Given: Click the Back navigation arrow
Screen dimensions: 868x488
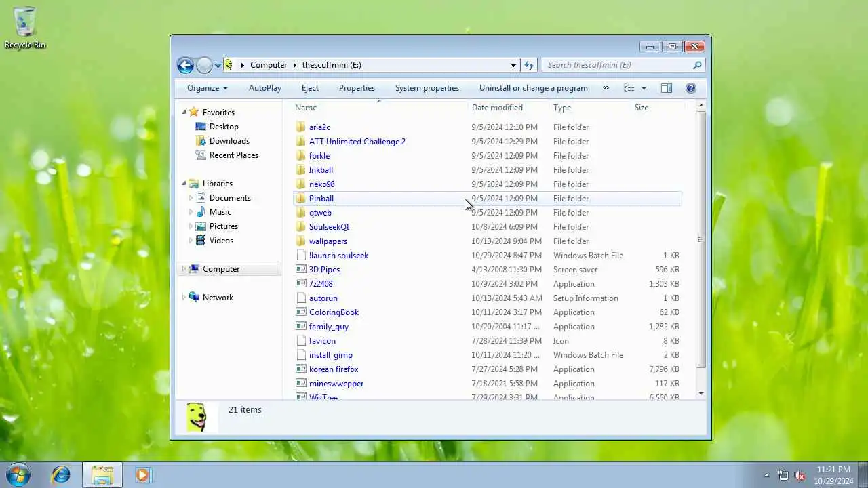Looking at the screenshot, I should click(x=185, y=65).
